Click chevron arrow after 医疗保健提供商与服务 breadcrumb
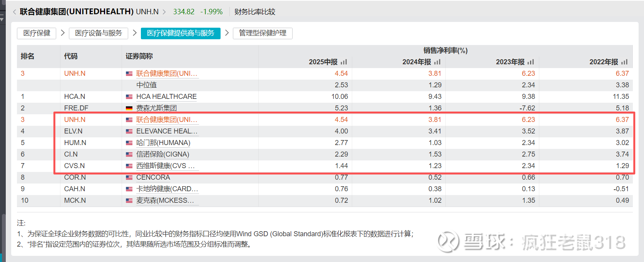 tap(227, 33)
